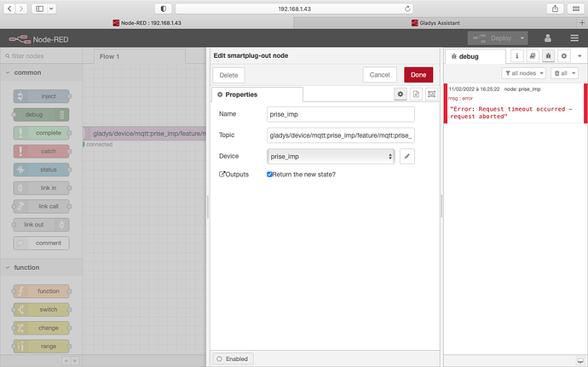The height and width of the screenshot is (367, 588).
Task: Switch to Gladys Assistant browser tab
Action: [x=435, y=23]
